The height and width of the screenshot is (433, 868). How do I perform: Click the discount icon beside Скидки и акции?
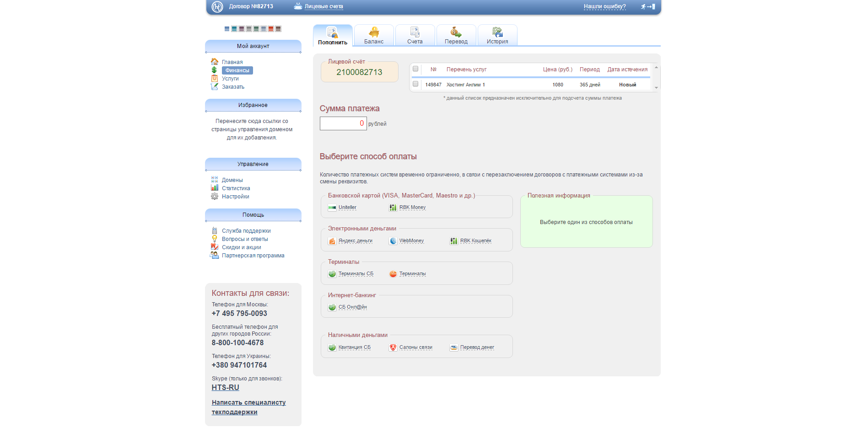(x=215, y=247)
